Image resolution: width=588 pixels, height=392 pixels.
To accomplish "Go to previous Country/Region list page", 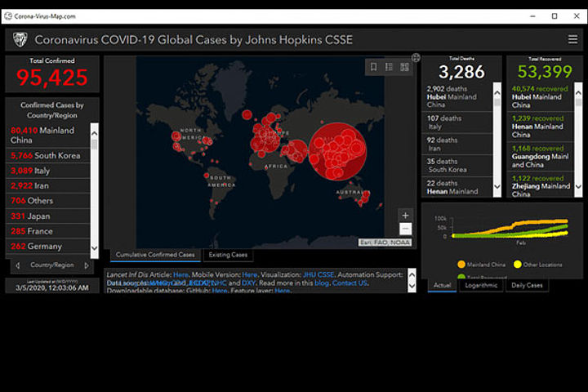I will [18, 265].
